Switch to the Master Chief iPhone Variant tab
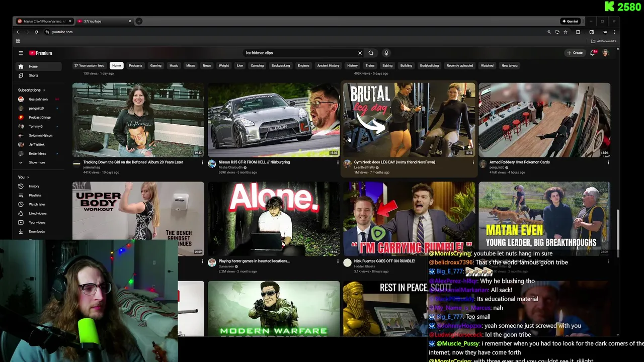The image size is (644, 362). [44, 21]
